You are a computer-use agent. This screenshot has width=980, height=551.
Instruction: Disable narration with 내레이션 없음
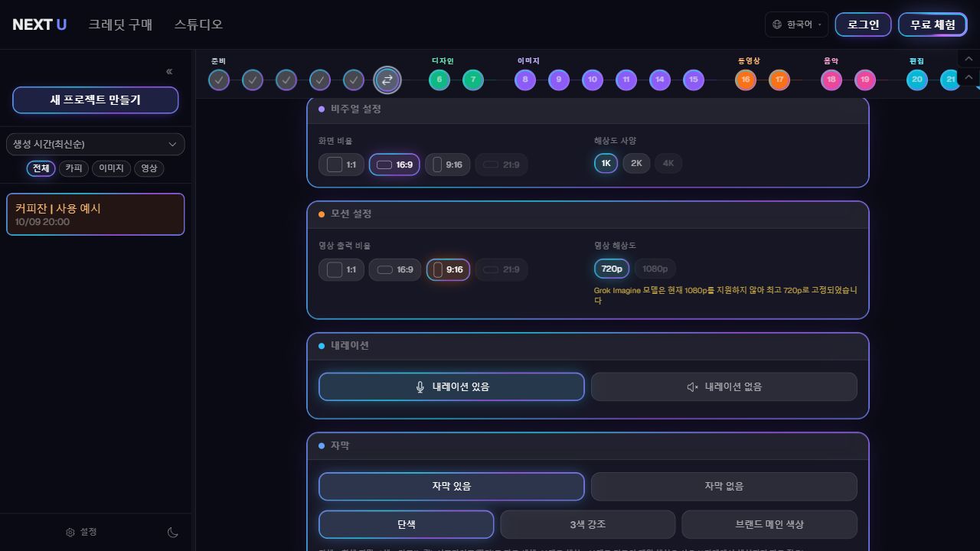(724, 386)
